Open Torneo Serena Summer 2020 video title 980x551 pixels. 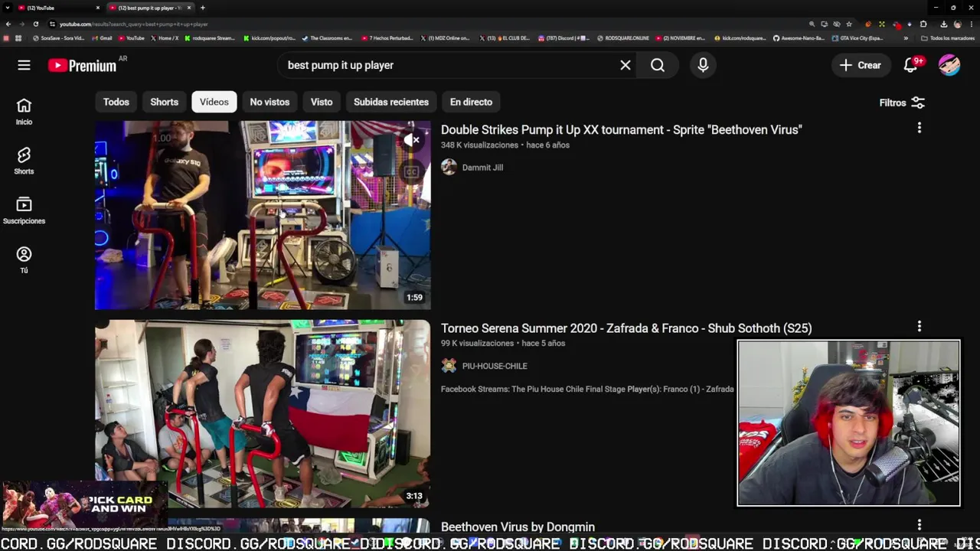pos(626,328)
